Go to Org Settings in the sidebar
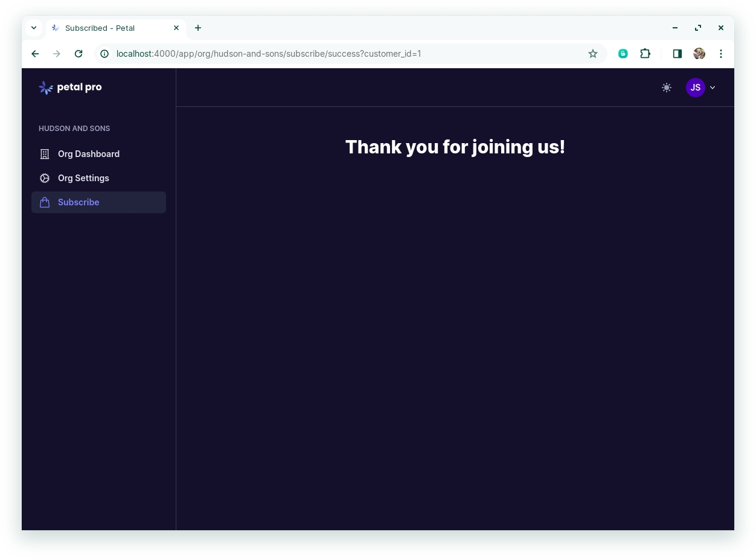Viewport: 756px width, 558px height. 83,178
